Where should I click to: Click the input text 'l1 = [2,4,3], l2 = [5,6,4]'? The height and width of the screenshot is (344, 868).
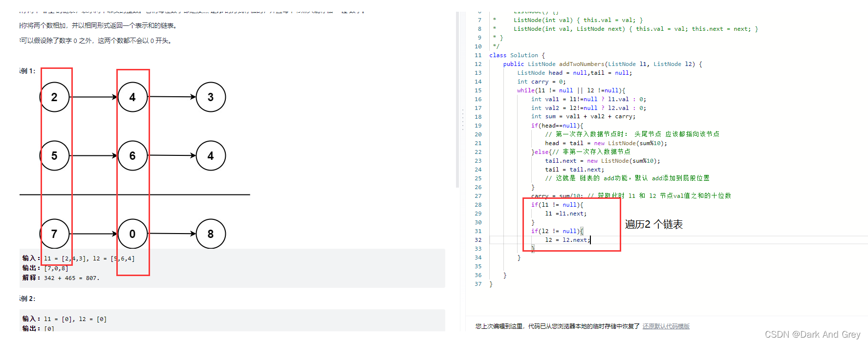(x=89, y=258)
